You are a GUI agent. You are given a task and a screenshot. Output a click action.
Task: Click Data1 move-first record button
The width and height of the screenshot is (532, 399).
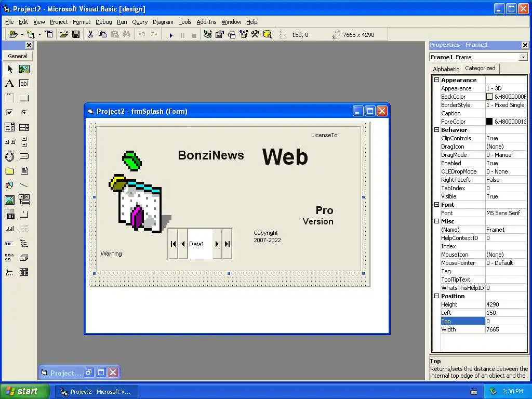tap(173, 244)
